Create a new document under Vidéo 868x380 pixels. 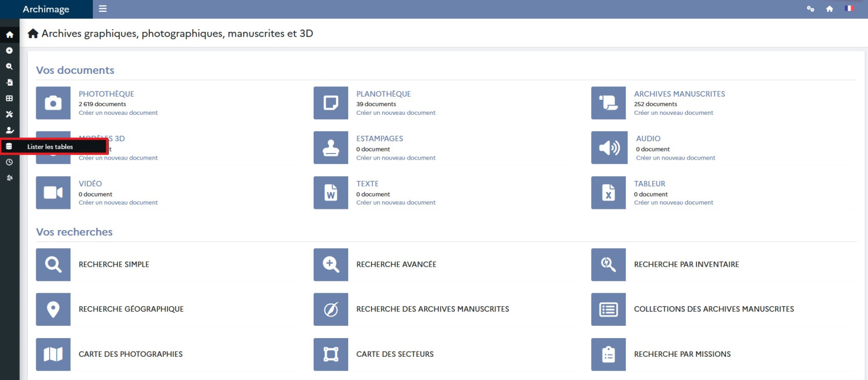[x=118, y=203]
